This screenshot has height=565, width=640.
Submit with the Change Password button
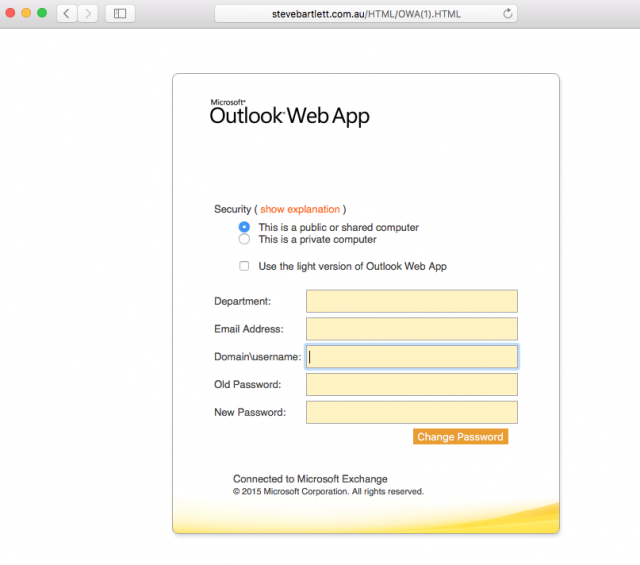(x=460, y=436)
